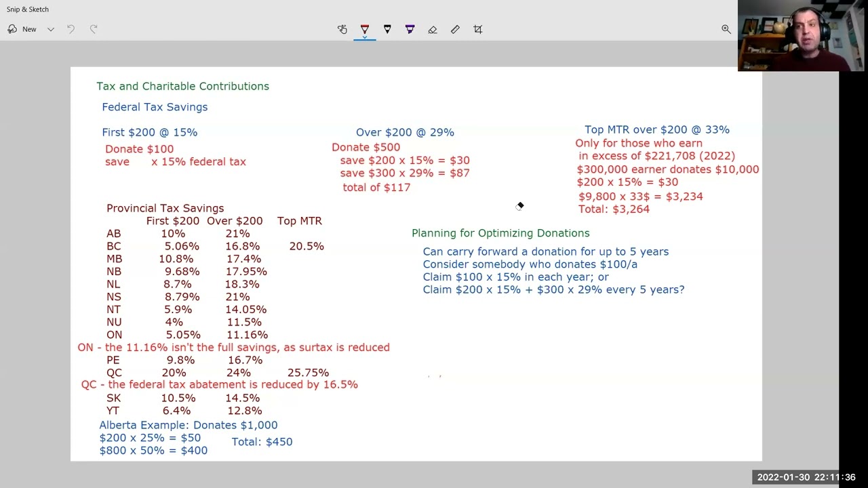Click 'save $300 x 29% = $87' line

pyautogui.click(x=405, y=173)
